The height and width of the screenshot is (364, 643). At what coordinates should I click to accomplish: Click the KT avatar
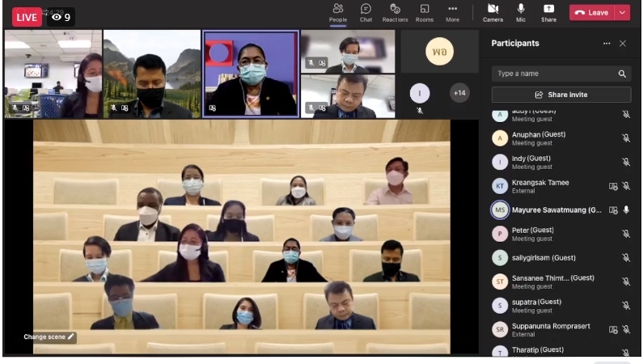[x=500, y=186]
